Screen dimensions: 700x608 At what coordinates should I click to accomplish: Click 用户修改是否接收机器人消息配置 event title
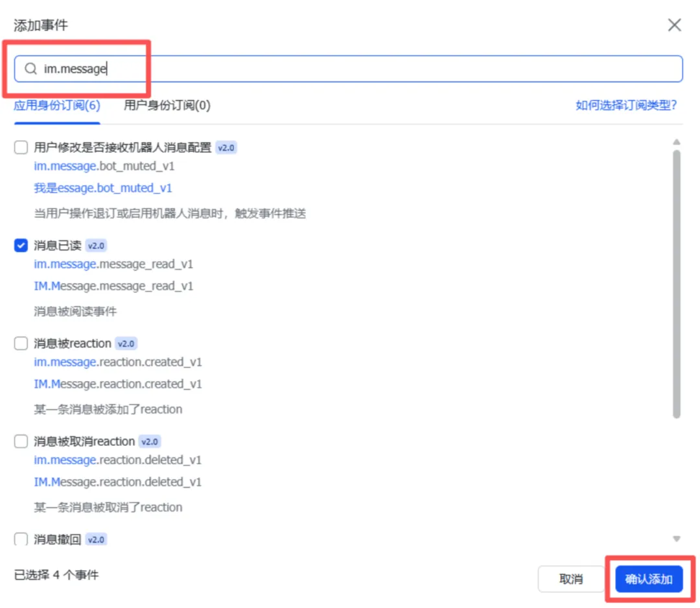(122, 147)
